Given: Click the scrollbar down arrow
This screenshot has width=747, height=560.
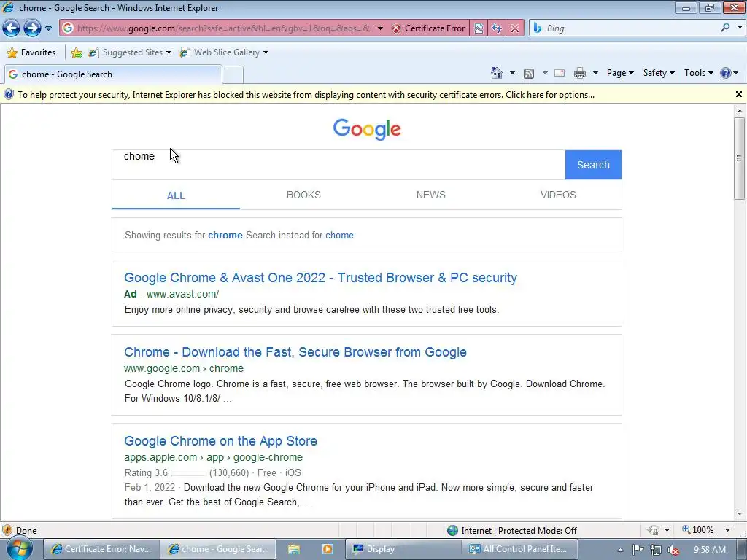Looking at the screenshot, I should point(740,514).
